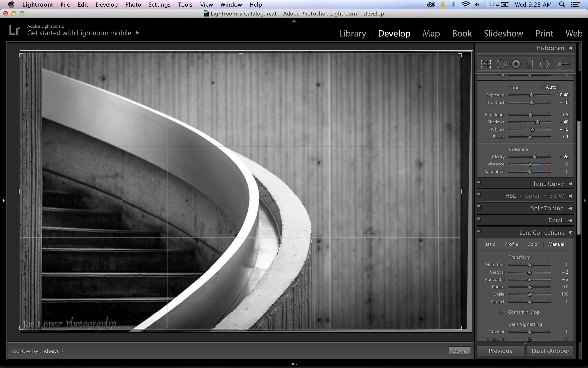Click the Lightroom mobile arrow icon

[137, 33]
